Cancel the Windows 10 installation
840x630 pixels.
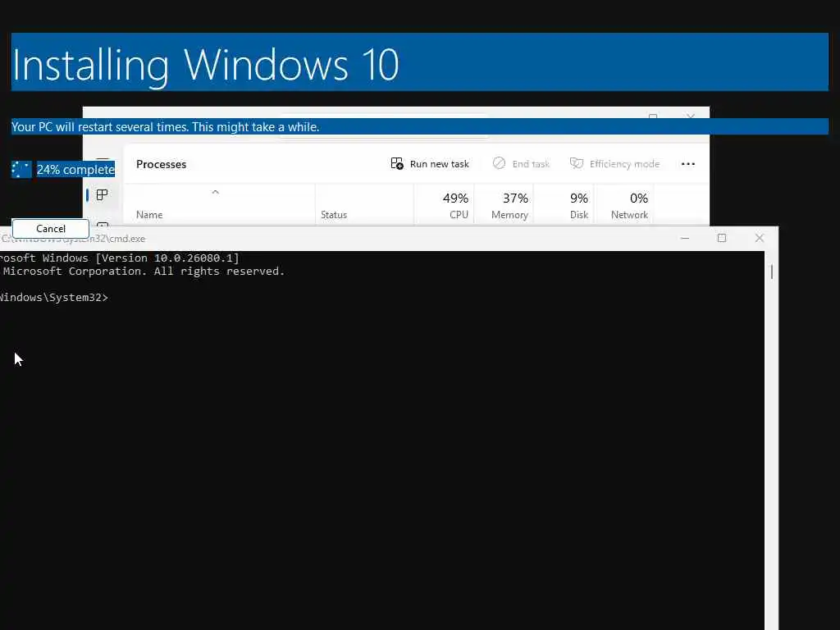point(50,229)
